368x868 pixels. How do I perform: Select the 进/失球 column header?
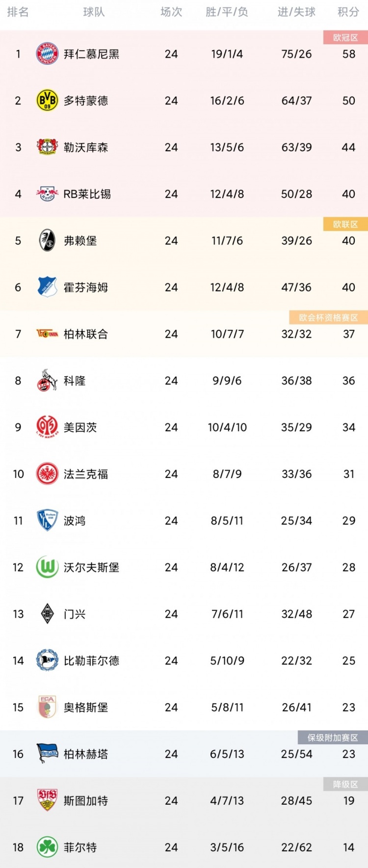pyautogui.click(x=296, y=12)
